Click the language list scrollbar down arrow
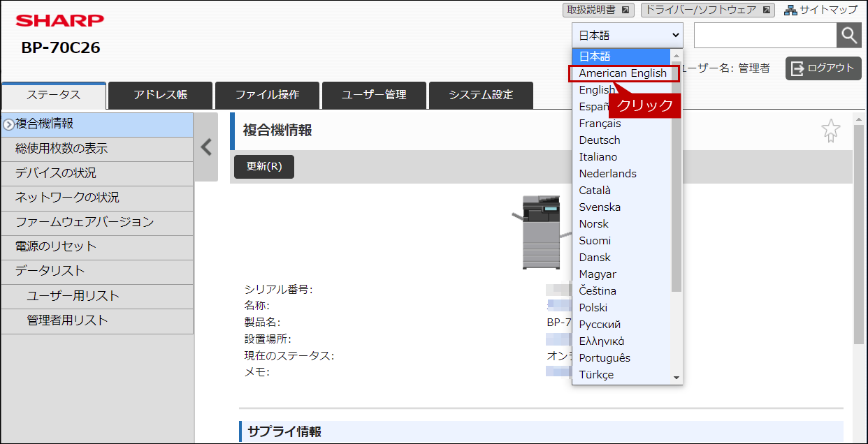Viewport: 868px width, 444px height. pos(677,377)
